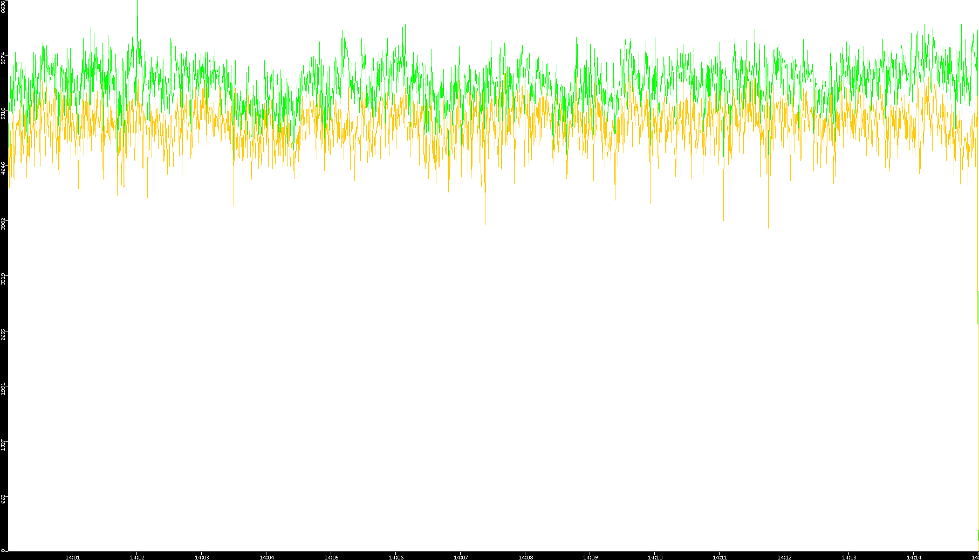Click the 14:06 time axis label
The height and width of the screenshot is (560, 979).
[396, 557]
